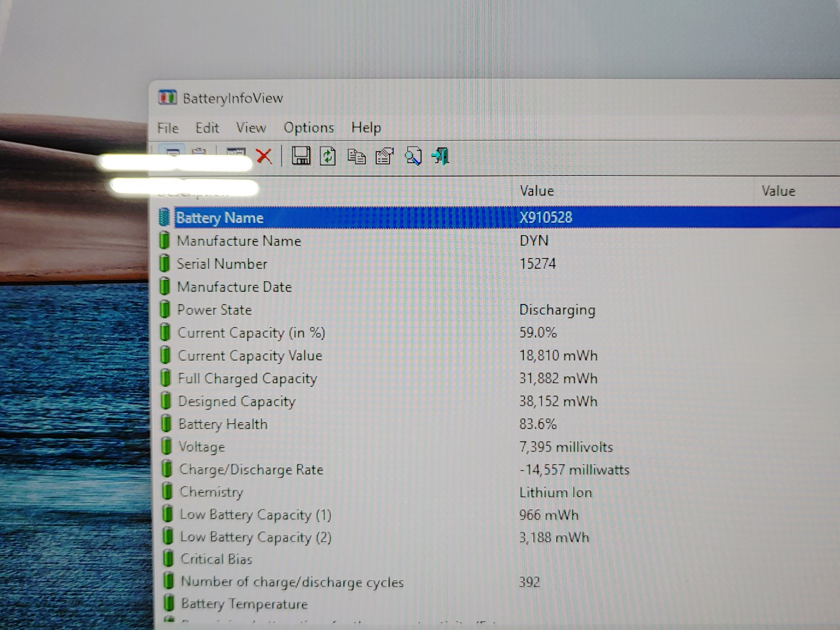Click the BatteryInfoView app icon in title bar
840x630 pixels.
tap(167, 97)
